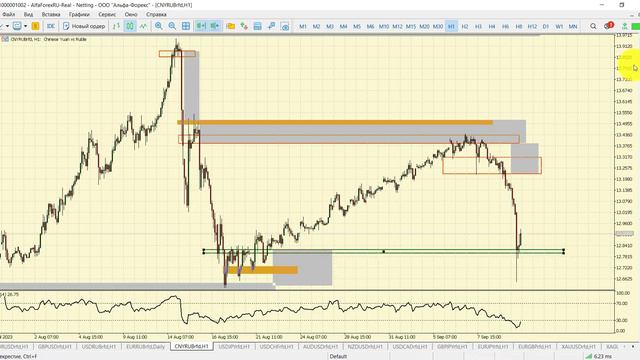This screenshot has width=640, height=360.
Task: Select W1 weekly timeframe
Action: (559, 26)
